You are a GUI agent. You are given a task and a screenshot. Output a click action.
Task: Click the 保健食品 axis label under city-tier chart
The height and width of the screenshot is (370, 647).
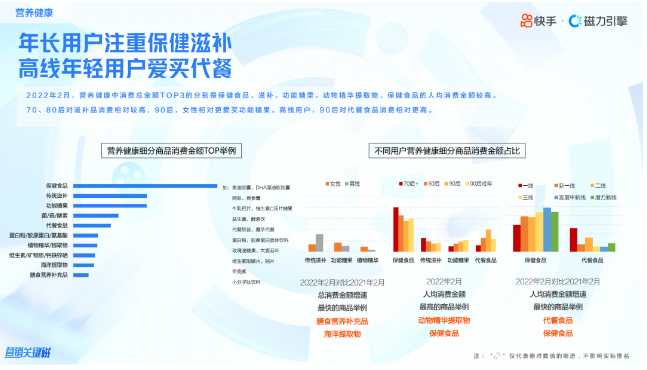[x=536, y=260]
